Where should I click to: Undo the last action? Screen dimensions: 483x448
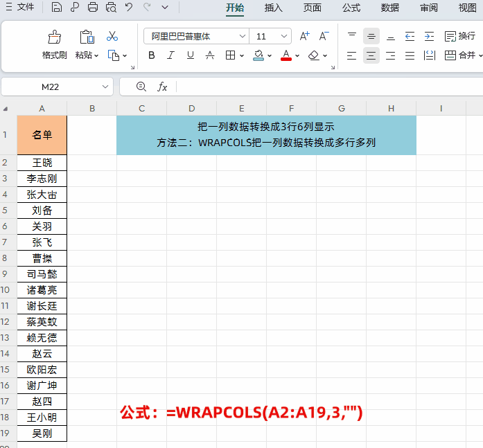point(129,8)
